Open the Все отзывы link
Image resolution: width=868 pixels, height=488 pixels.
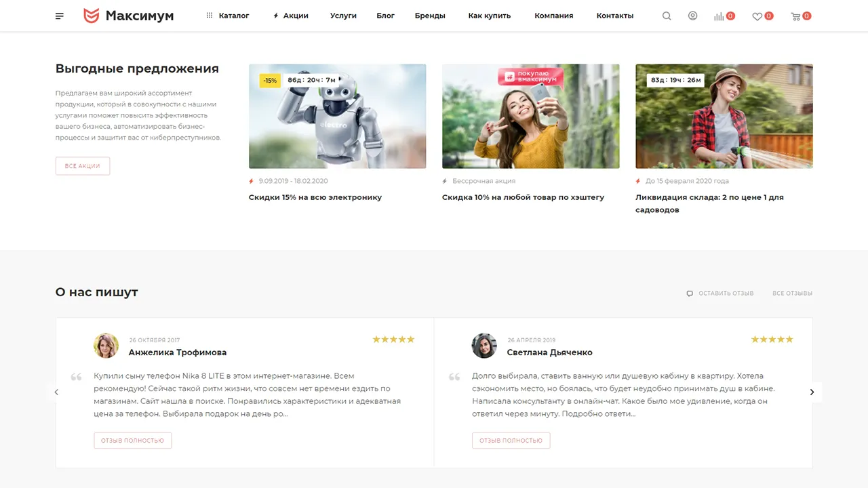(792, 293)
